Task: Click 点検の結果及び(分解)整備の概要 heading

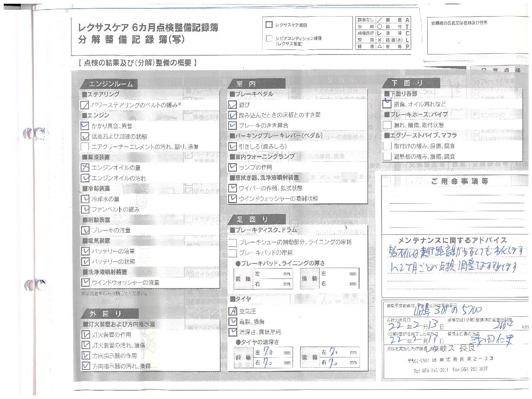Action: coord(137,63)
